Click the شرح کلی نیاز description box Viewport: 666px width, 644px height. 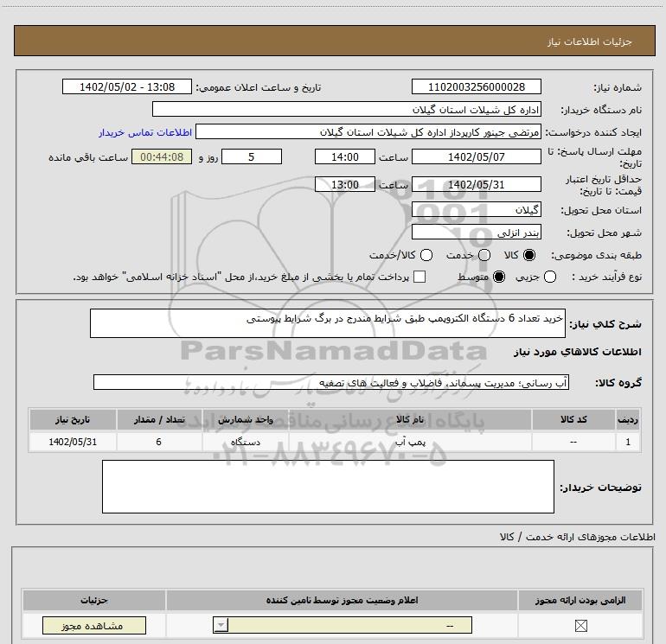(328, 323)
